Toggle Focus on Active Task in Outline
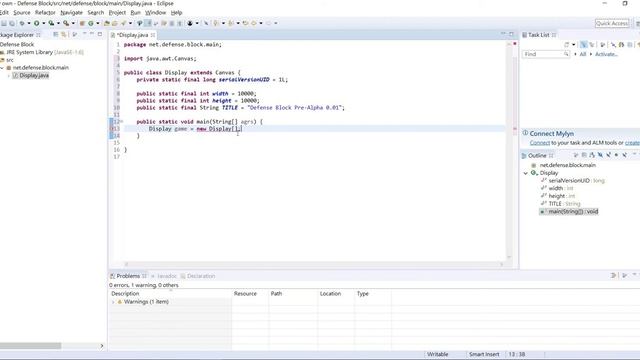Viewport: 640px width, 360px height. pos(576,155)
